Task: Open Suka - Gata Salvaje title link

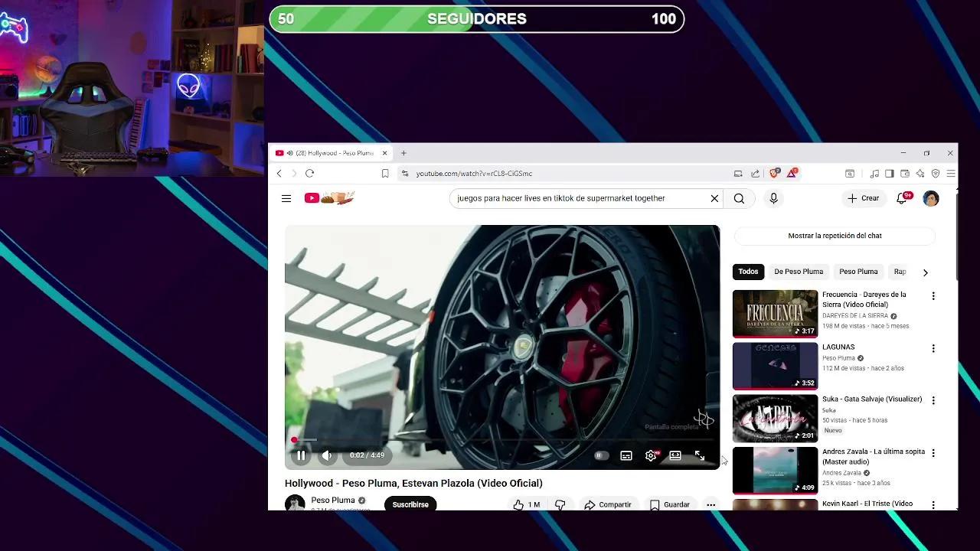Action: pos(872,399)
